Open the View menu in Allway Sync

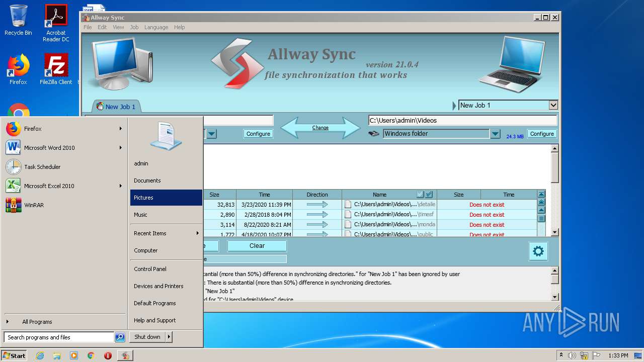(x=118, y=27)
